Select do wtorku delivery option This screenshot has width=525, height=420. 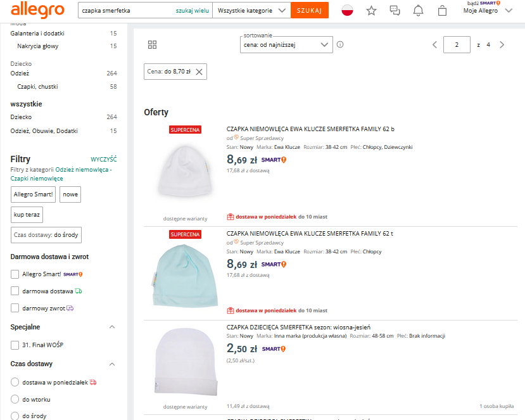(x=15, y=399)
